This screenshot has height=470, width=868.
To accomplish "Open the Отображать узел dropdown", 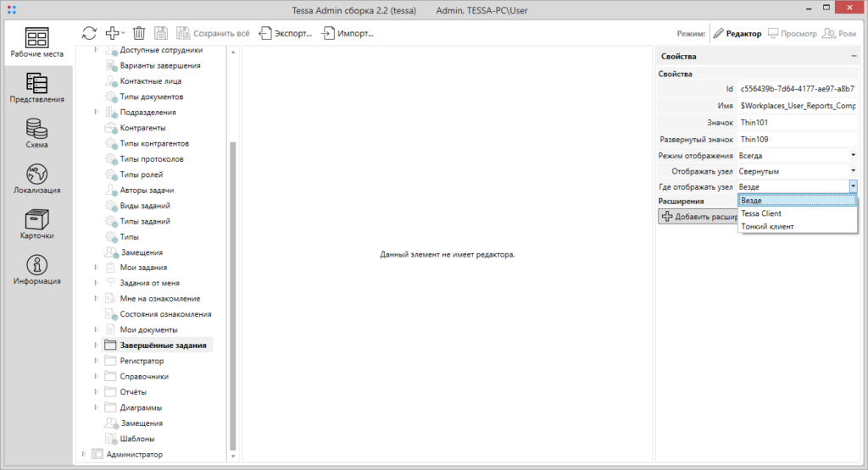I will coord(853,171).
